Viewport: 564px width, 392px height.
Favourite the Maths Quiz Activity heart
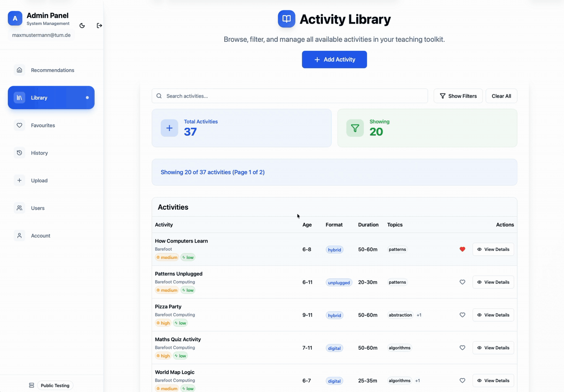462,348
